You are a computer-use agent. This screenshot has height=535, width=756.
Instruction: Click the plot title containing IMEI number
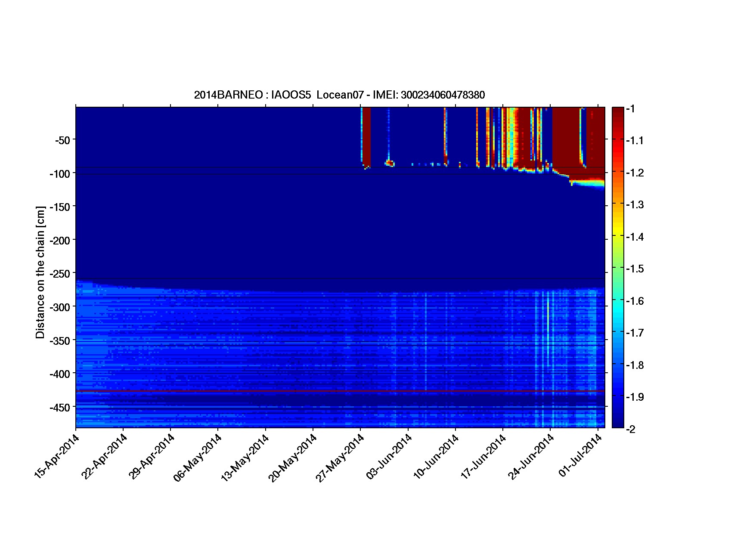coord(339,95)
